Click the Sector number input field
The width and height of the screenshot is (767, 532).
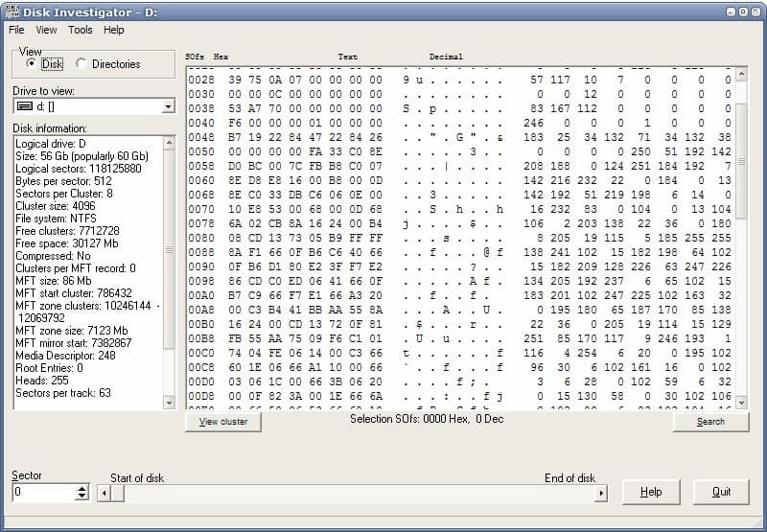coord(44,492)
